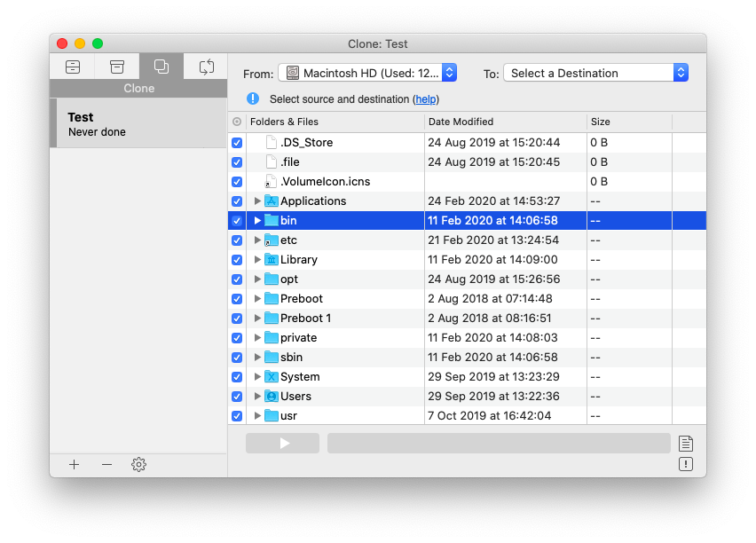
Task: Open the Archive tab icon in sidebar
Action: coord(116,67)
